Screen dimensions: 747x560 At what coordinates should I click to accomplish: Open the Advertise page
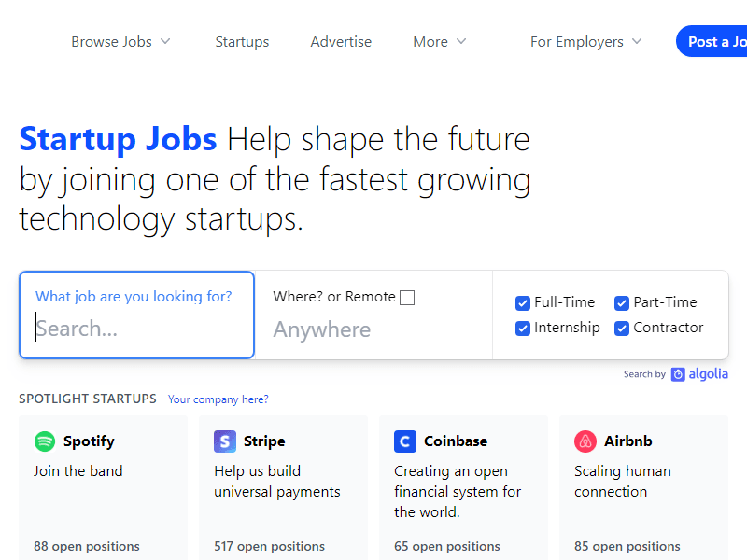tap(341, 42)
